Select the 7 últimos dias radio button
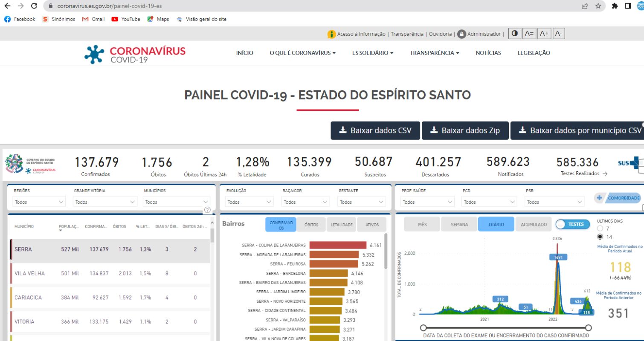Viewport: 644px width, 341px height. coord(600,229)
